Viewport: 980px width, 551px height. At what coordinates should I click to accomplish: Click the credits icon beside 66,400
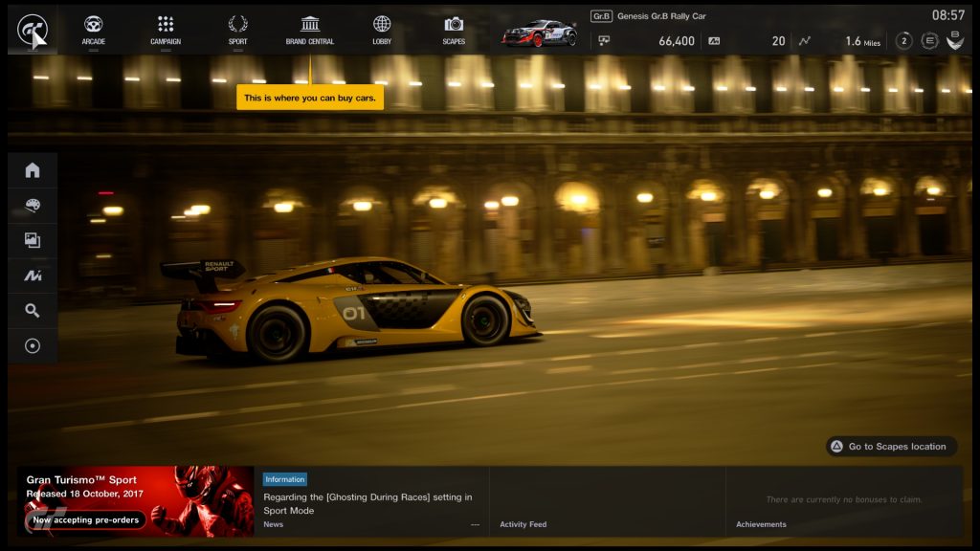coord(604,40)
